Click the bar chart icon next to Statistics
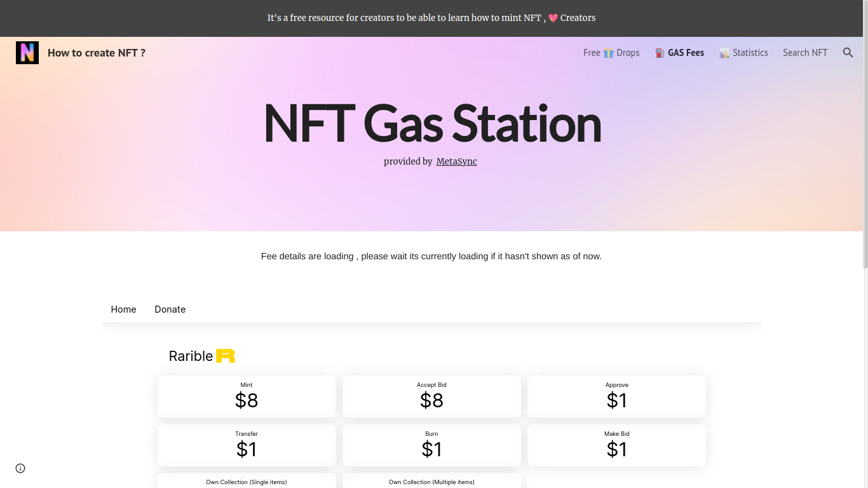Viewport: 868px width, 488px height. (724, 53)
